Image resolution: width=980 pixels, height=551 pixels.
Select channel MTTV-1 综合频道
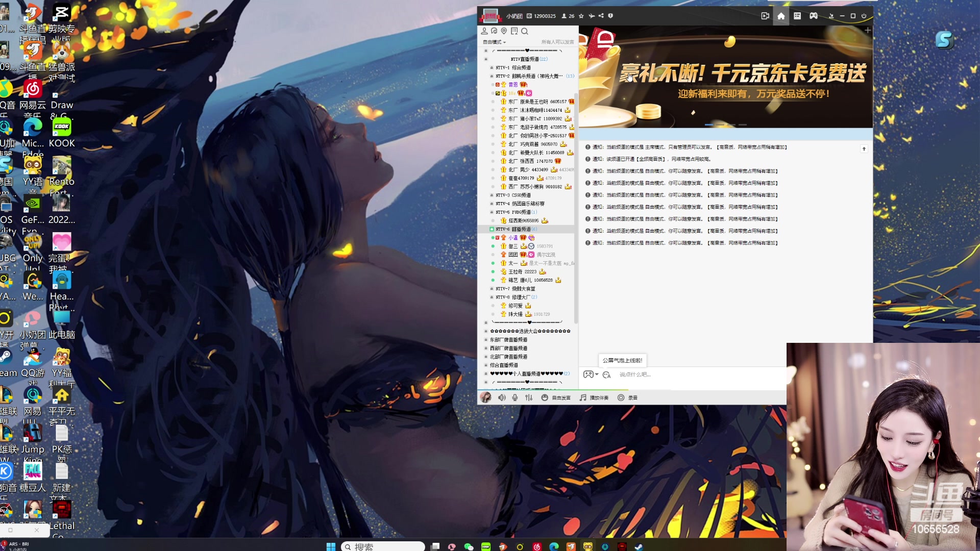[x=513, y=68]
